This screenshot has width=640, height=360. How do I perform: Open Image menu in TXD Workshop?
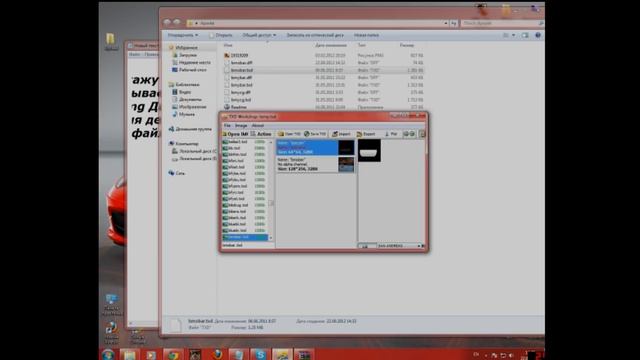(x=241, y=125)
